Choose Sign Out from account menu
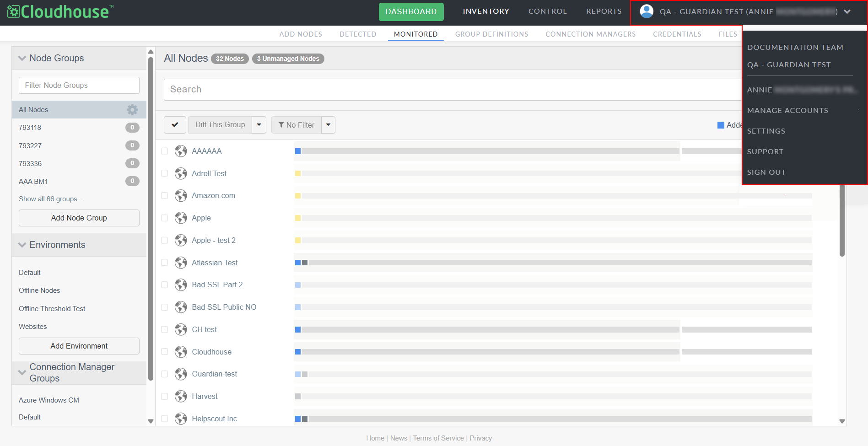The width and height of the screenshot is (868, 446). click(766, 172)
